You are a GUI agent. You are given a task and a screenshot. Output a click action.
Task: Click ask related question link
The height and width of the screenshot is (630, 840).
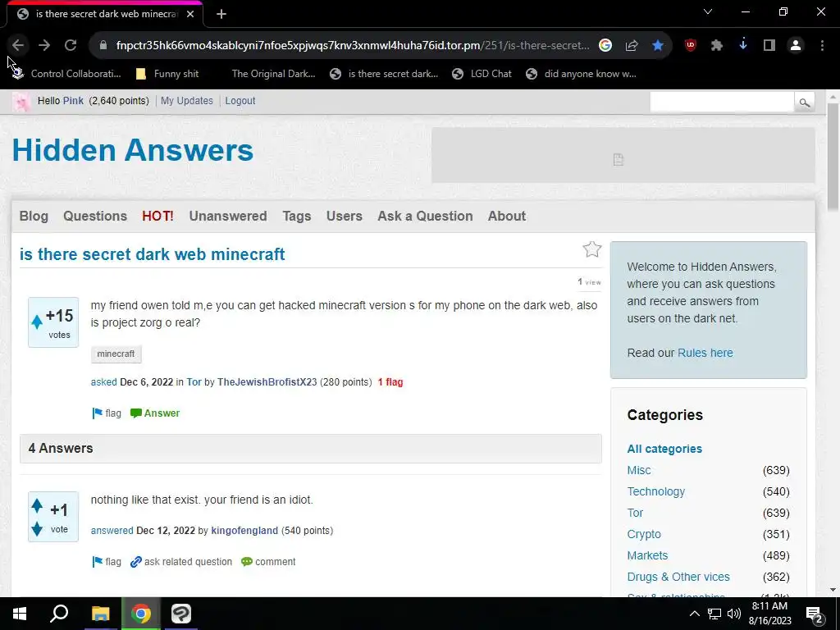[181, 561]
